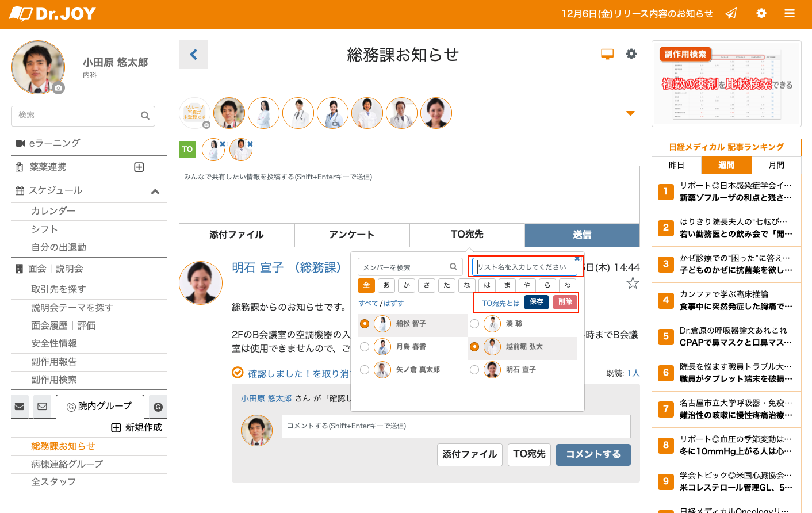Star the post by 明石 宣子
Screen dimensions: 812x513
pos(633,283)
